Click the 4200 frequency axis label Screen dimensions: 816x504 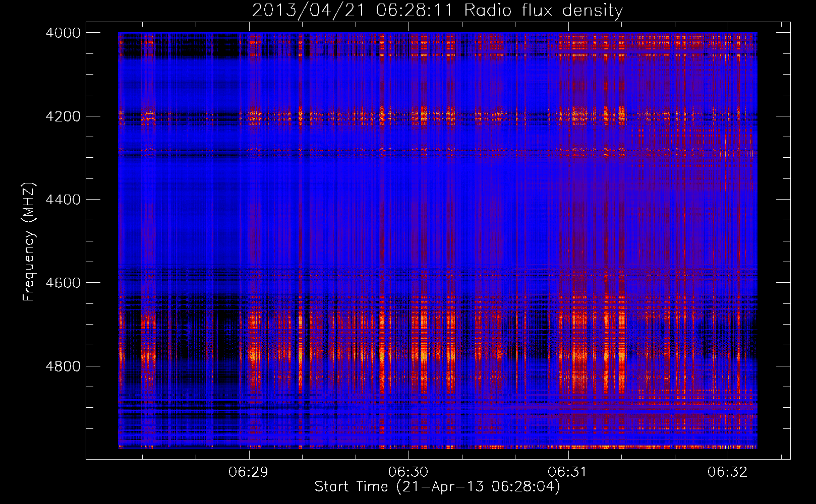[x=63, y=116]
